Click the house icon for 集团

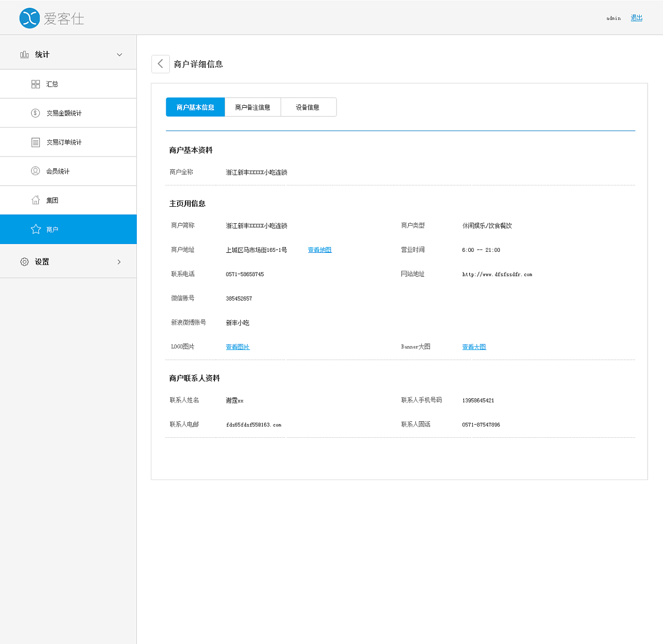coord(36,200)
